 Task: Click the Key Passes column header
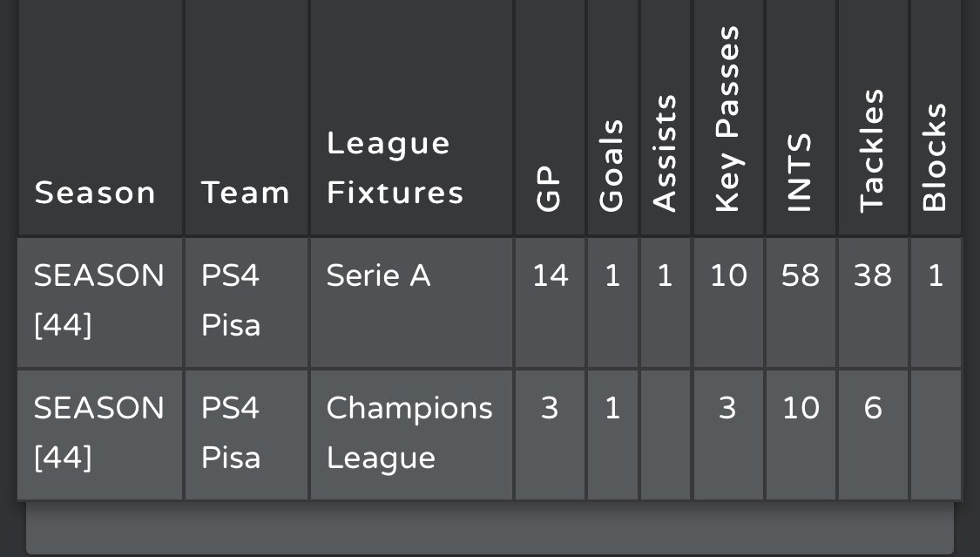[x=727, y=119]
